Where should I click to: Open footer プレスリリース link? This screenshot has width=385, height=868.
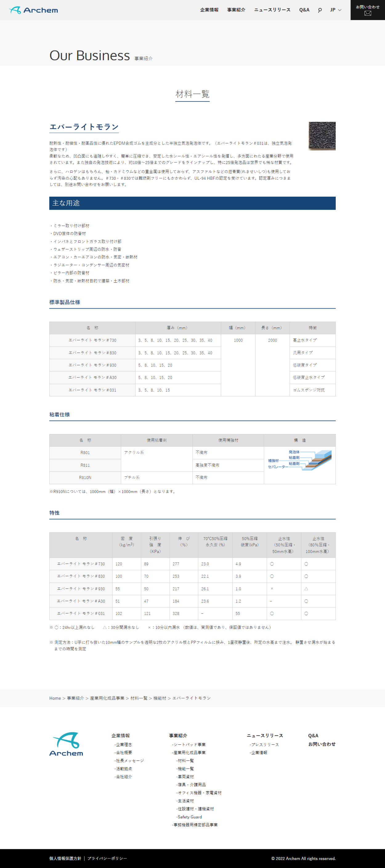[x=264, y=745]
